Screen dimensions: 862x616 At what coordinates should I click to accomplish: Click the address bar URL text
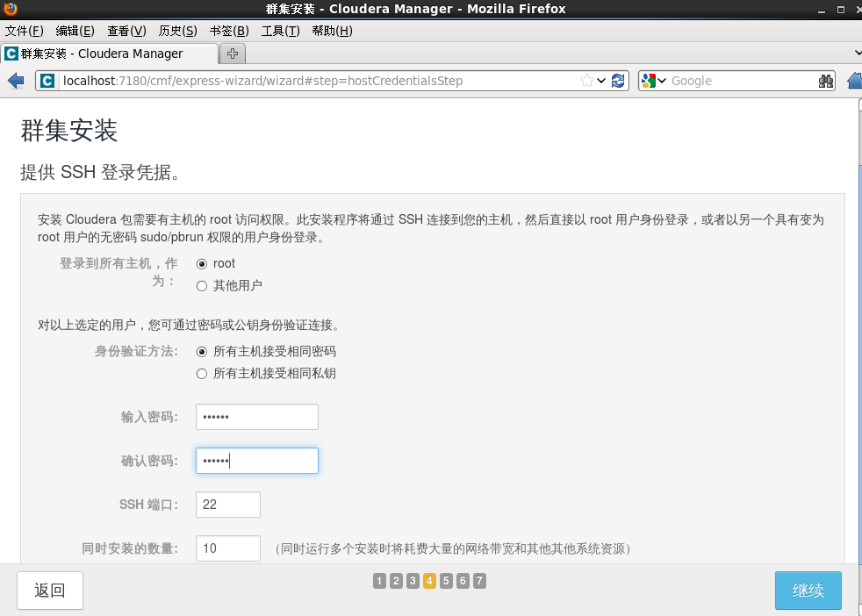click(262, 81)
